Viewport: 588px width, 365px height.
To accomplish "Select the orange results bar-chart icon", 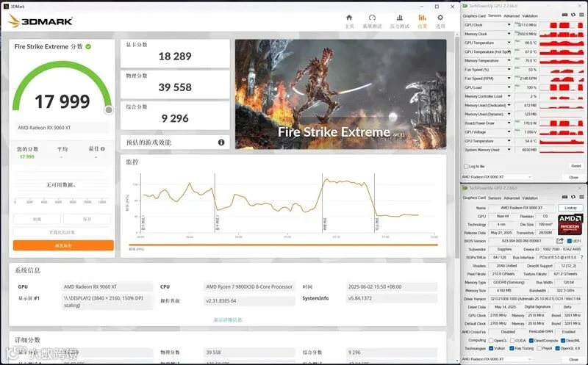I will (422, 18).
